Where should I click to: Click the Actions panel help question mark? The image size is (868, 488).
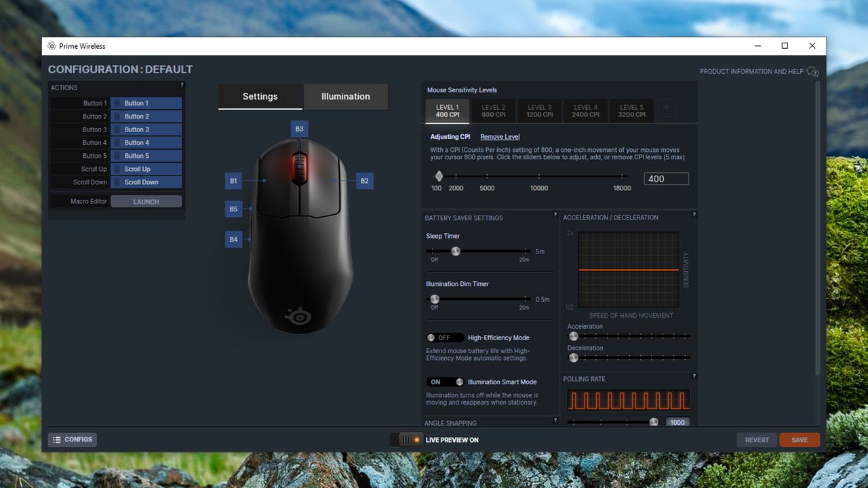pyautogui.click(x=182, y=85)
